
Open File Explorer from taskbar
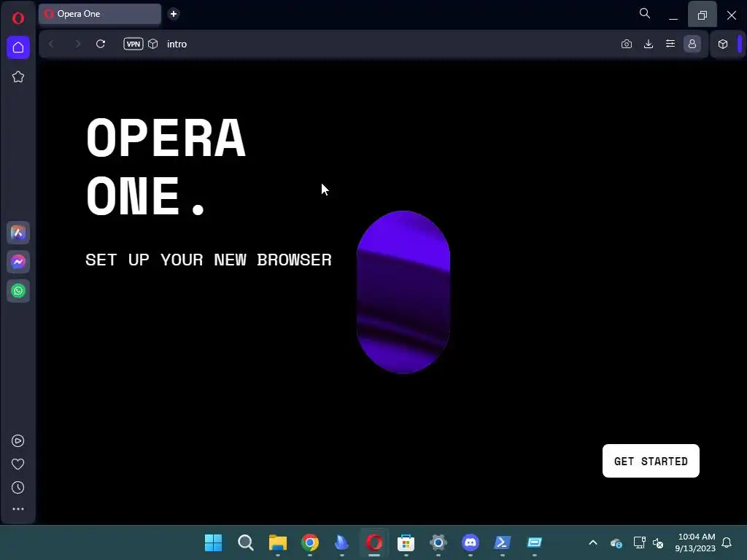[278, 542]
